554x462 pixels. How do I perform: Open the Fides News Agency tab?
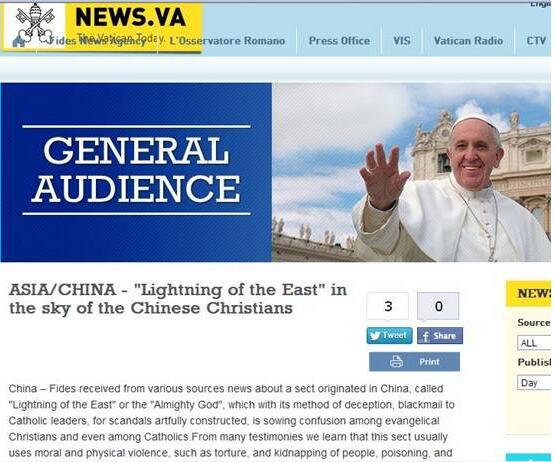click(x=97, y=41)
